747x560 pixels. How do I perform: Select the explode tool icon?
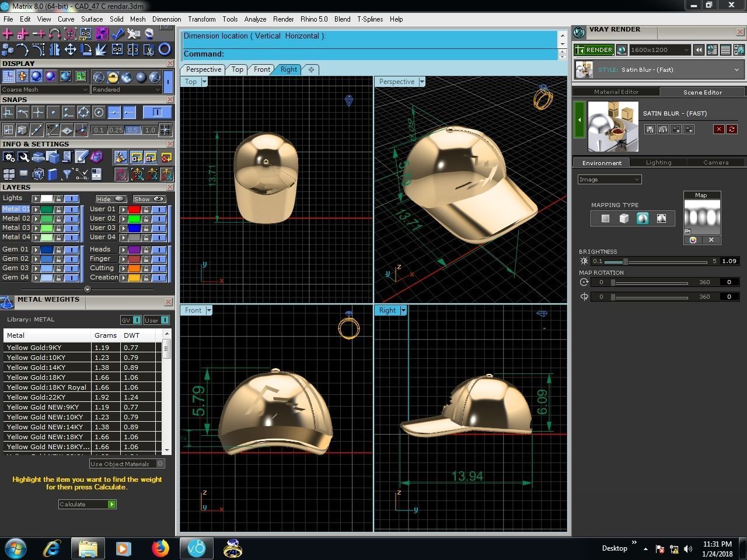102,50
